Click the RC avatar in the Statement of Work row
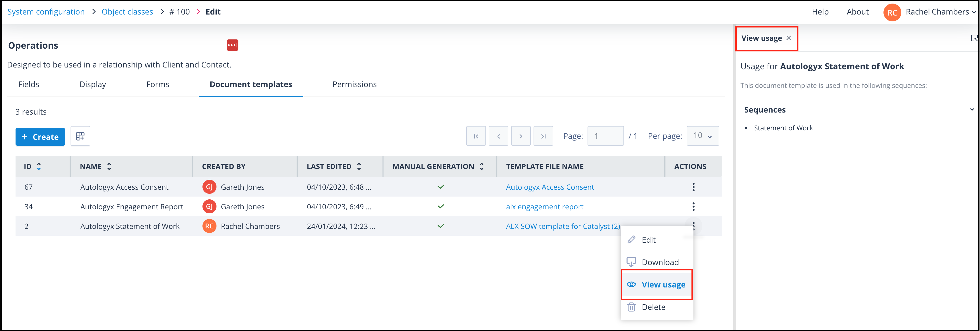The height and width of the screenshot is (331, 980). pyautogui.click(x=209, y=226)
